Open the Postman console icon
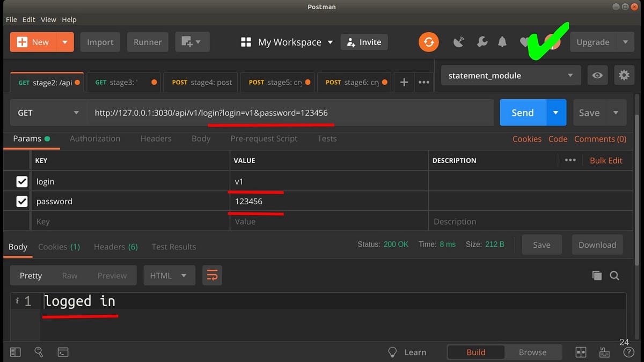The image size is (644, 362). click(x=63, y=352)
